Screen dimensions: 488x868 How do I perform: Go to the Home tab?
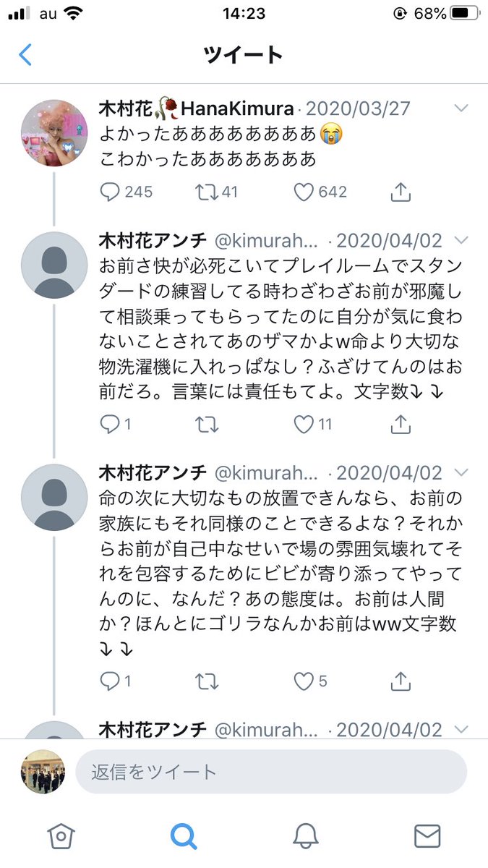(x=61, y=836)
